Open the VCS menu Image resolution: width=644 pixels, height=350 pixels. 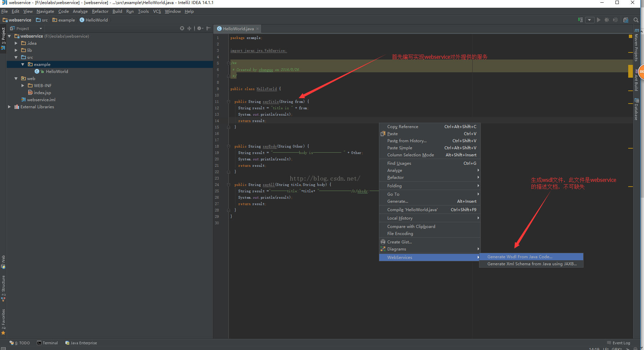157,11
